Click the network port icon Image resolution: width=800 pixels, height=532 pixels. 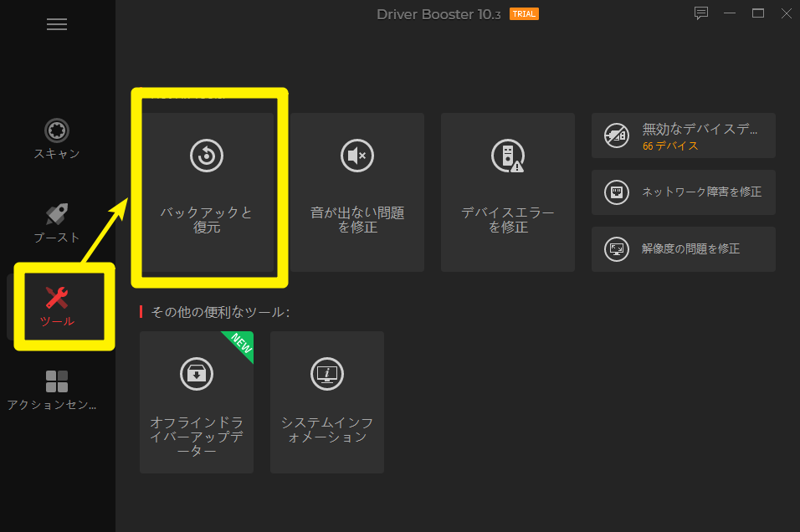[x=617, y=192]
